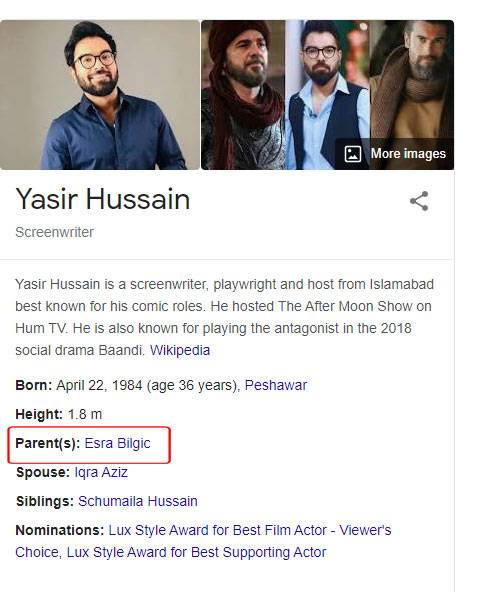Open the Iqra Aziz spouse link
477x592 pixels.
click(101, 472)
